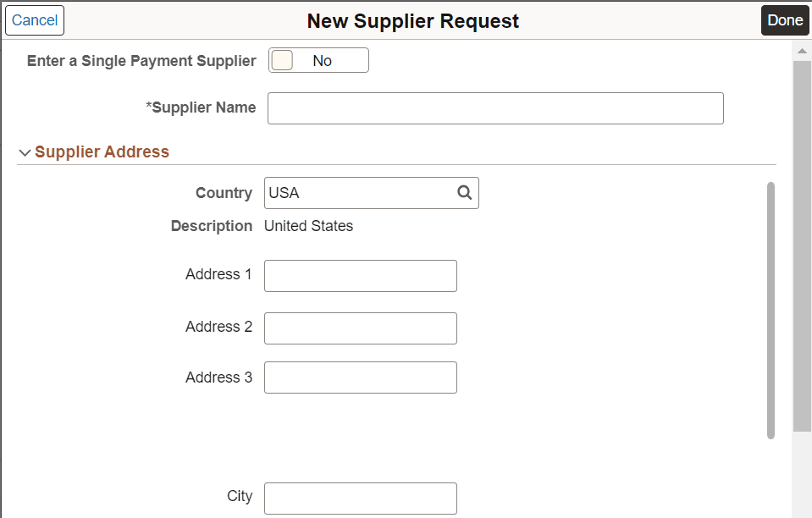Image resolution: width=812 pixels, height=518 pixels.
Task: Click the Address 3 text box
Action: pyautogui.click(x=360, y=377)
